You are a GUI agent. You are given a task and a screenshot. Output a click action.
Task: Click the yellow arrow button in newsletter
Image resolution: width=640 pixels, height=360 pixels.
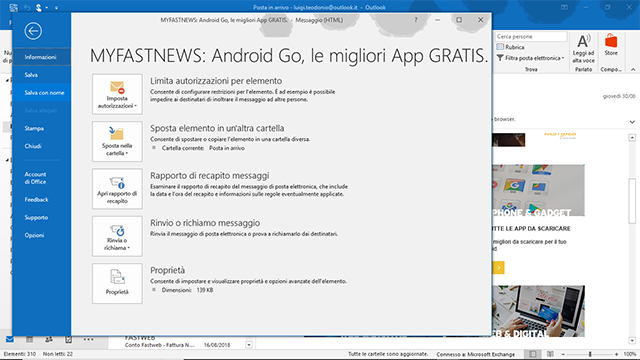click(x=498, y=268)
